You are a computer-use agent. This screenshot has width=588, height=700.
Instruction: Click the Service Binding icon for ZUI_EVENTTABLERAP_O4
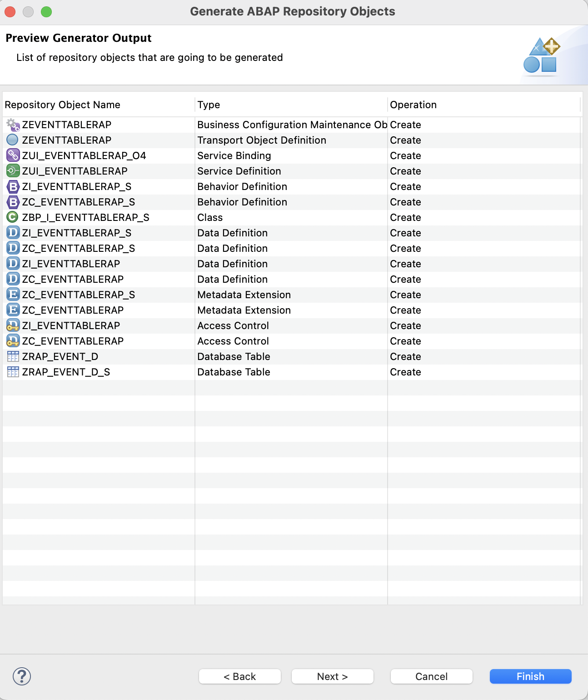pos(13,155)
